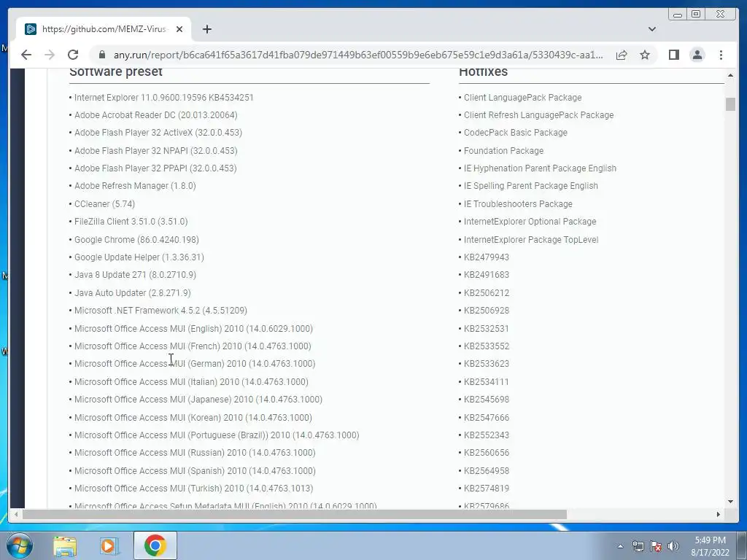Screen dimensions: 747x560
Task: Open the tab search dropdown chevron
Action: [652, 29]
